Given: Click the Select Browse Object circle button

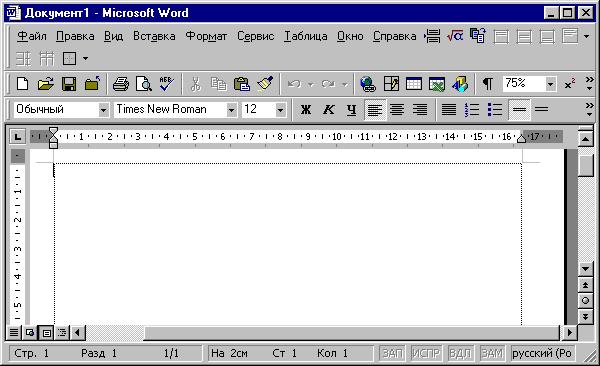Looking at the screenshot, I should click(x=585, y=301).
